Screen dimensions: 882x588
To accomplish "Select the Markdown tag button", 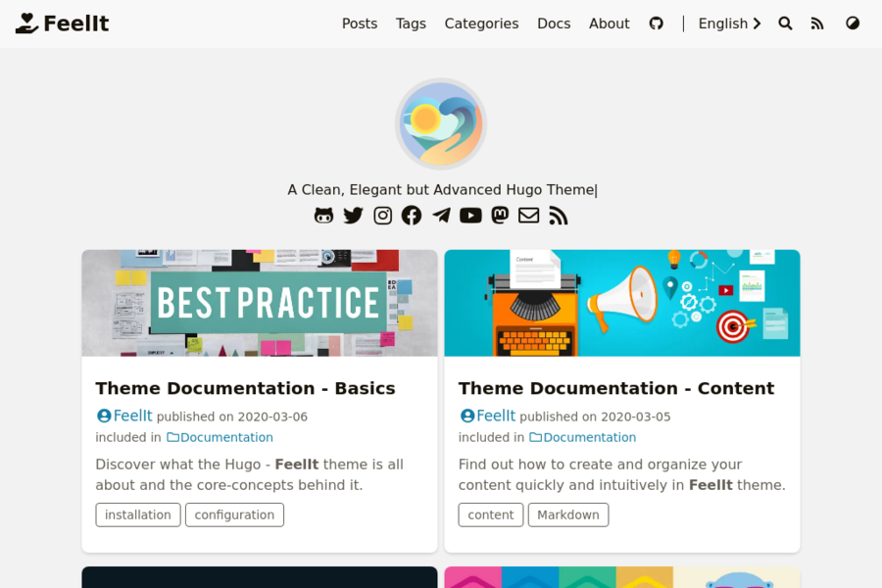I will (568, 514).
